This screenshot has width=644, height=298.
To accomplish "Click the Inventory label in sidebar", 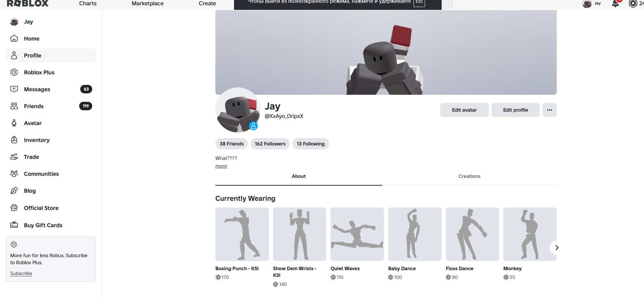I will click(x=37, y=140).
